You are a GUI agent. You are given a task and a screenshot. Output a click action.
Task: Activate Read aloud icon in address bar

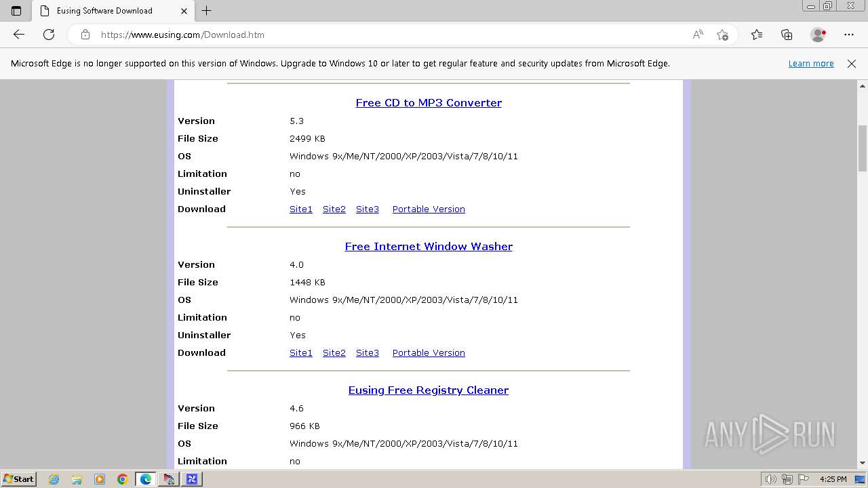(698, 35)
